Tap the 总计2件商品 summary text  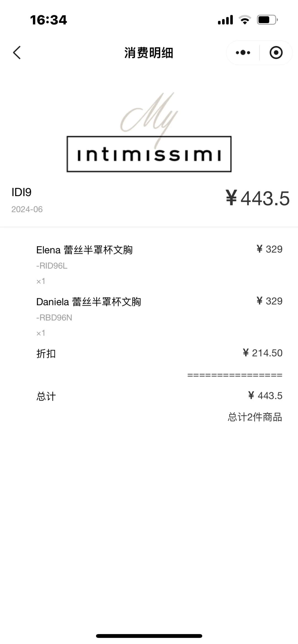point(255,417)
